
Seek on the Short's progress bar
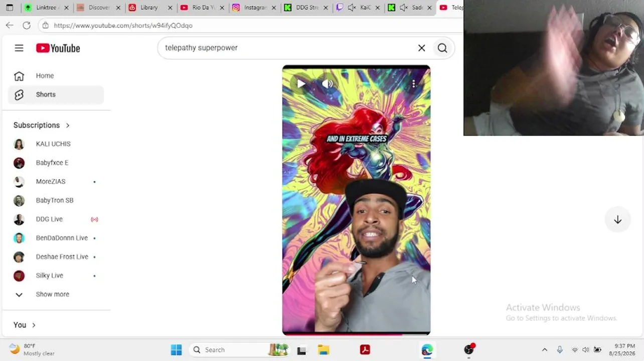tap(356, 334)
